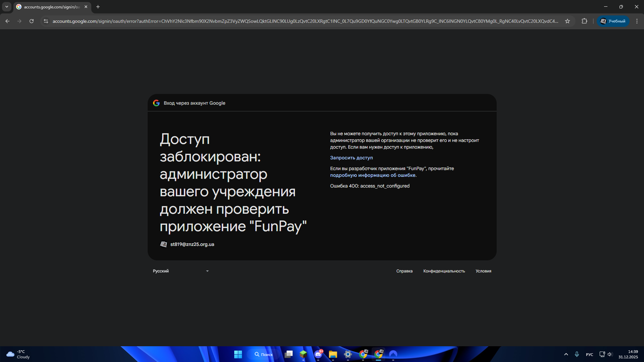644x362 pixels.
Task: Expand the tab search dropdown arrow
Action: (6, 7)
